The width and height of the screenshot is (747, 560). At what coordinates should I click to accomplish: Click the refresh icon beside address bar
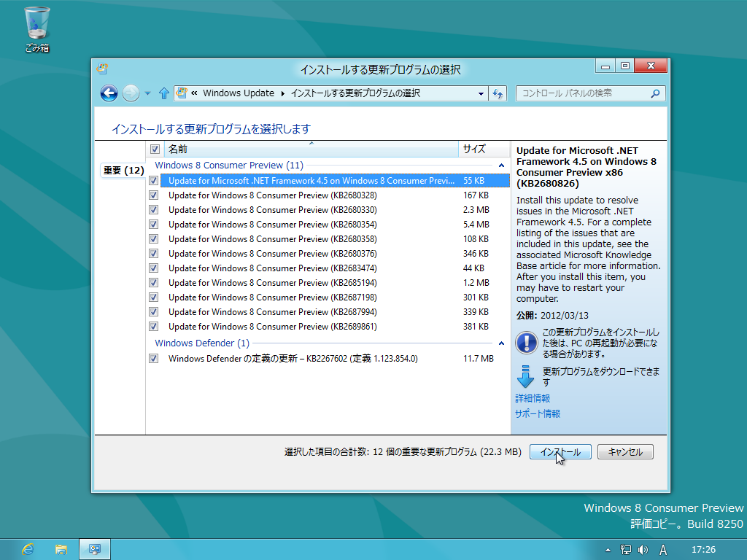(x=498, y=93)
